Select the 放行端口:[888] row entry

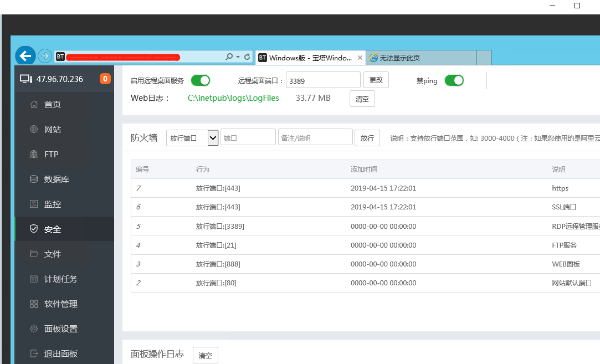218,264
